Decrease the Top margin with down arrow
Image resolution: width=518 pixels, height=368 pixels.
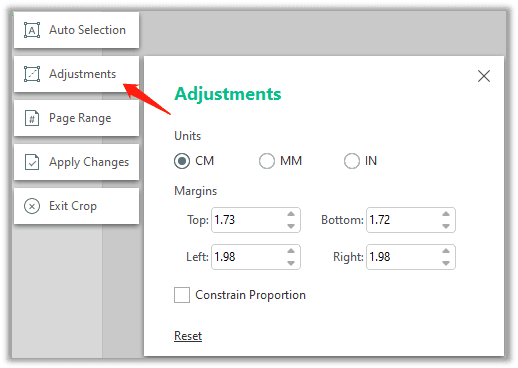pos(291,226)
